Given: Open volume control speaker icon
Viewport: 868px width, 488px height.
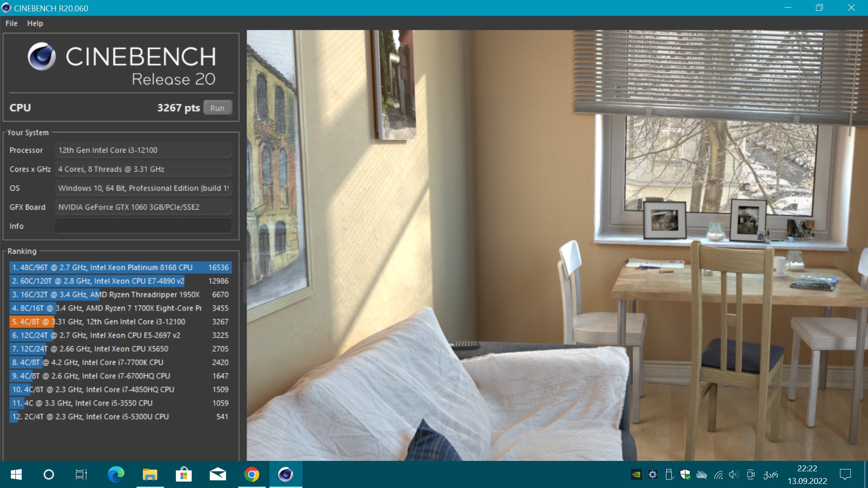Looking at the screenshot, I should click(x=734, y=474).
